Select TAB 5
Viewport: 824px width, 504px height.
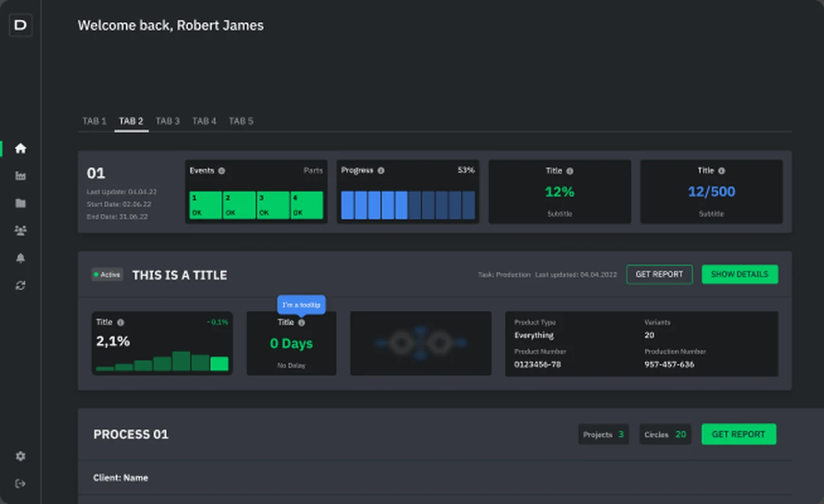click(241, 121)
